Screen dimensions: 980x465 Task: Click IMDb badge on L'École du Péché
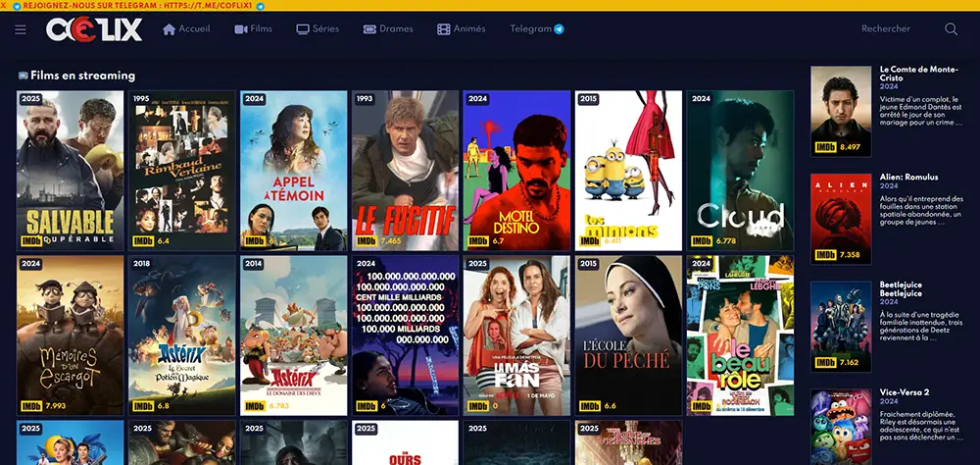coord(589,406)
